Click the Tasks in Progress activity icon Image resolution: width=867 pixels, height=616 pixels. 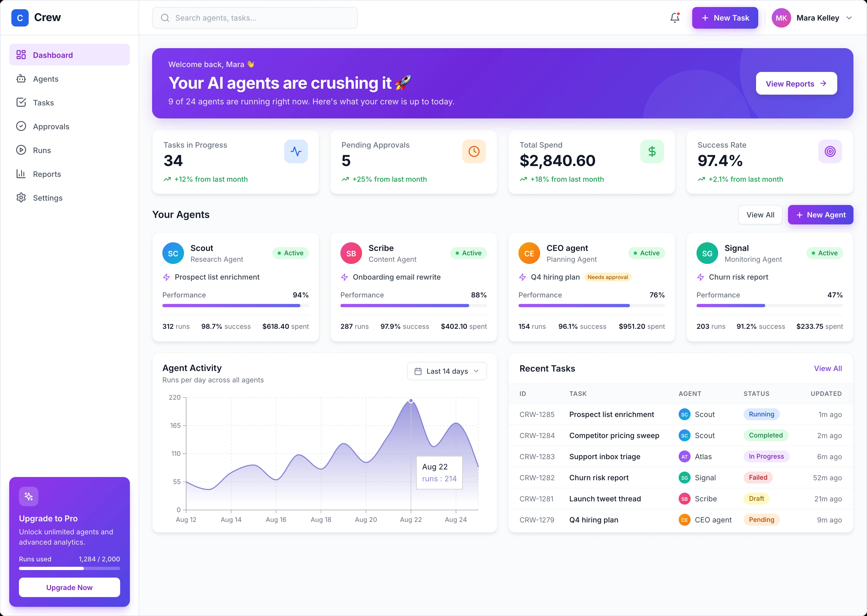(x=296, y=151)
